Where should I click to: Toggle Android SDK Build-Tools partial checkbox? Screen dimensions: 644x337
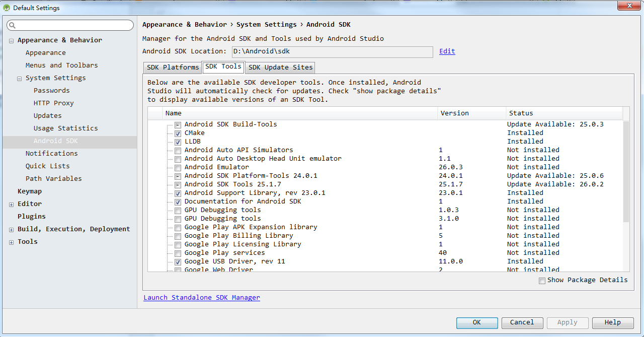pyautogui.click(x=178, y=125)
